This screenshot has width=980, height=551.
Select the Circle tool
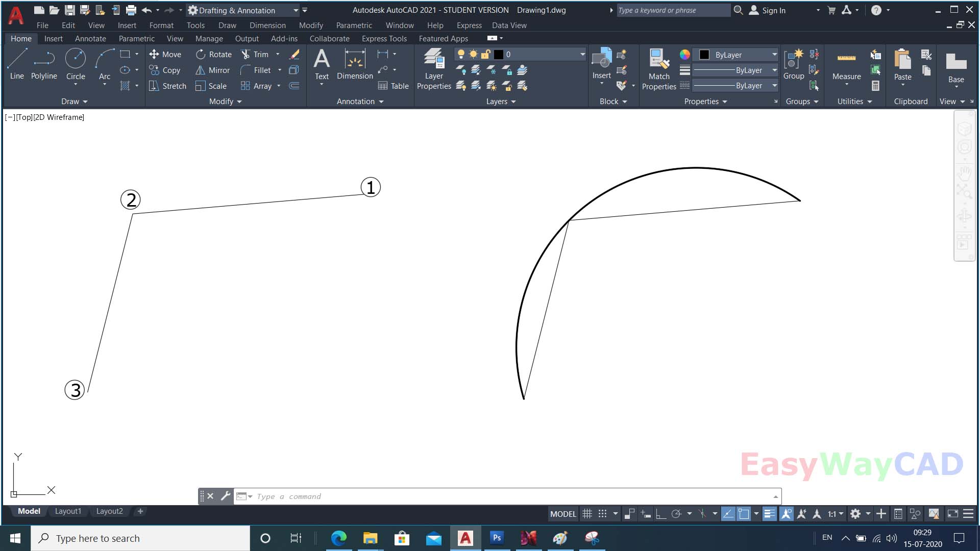tap(76, 63)
